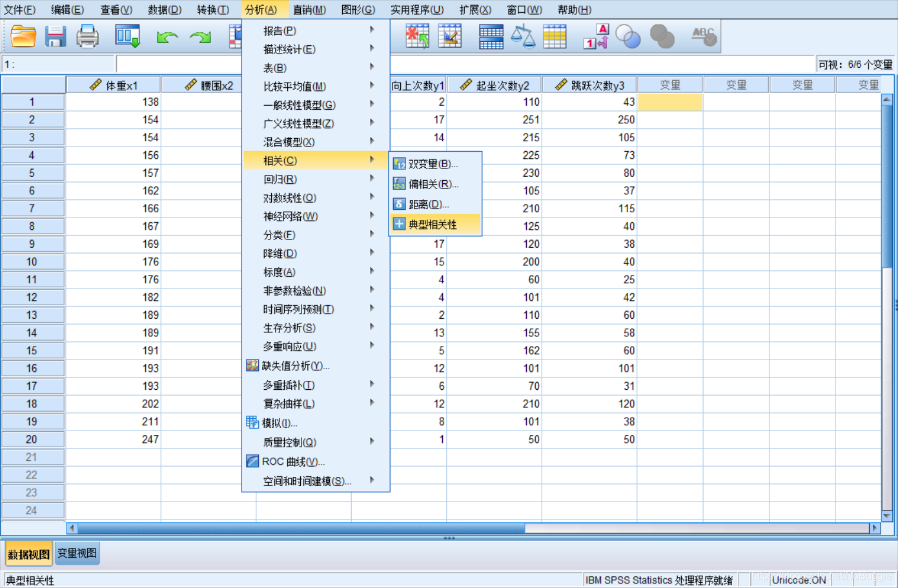
Task: Open the Help (帮助) menu
Action: [x=574, y=10]
